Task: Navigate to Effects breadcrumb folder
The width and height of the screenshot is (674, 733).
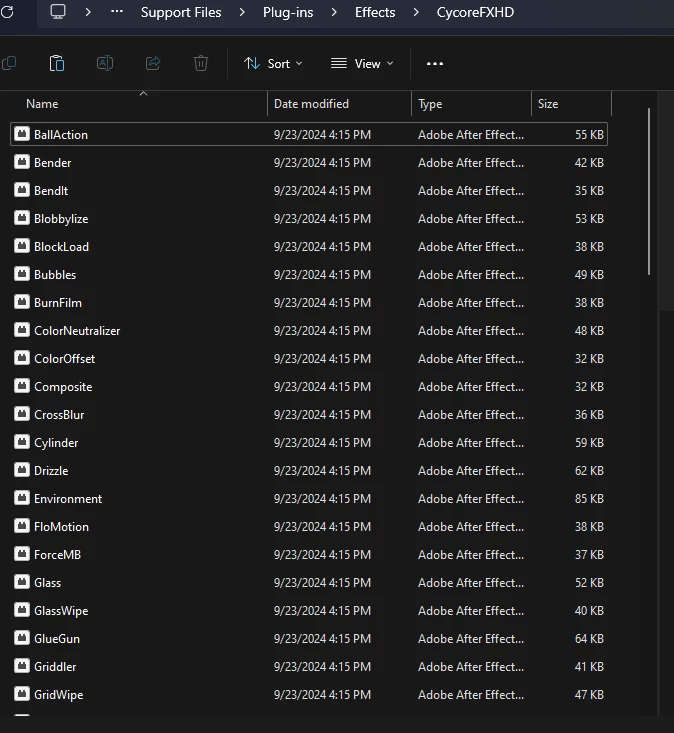Action: [x=375, y=12]
